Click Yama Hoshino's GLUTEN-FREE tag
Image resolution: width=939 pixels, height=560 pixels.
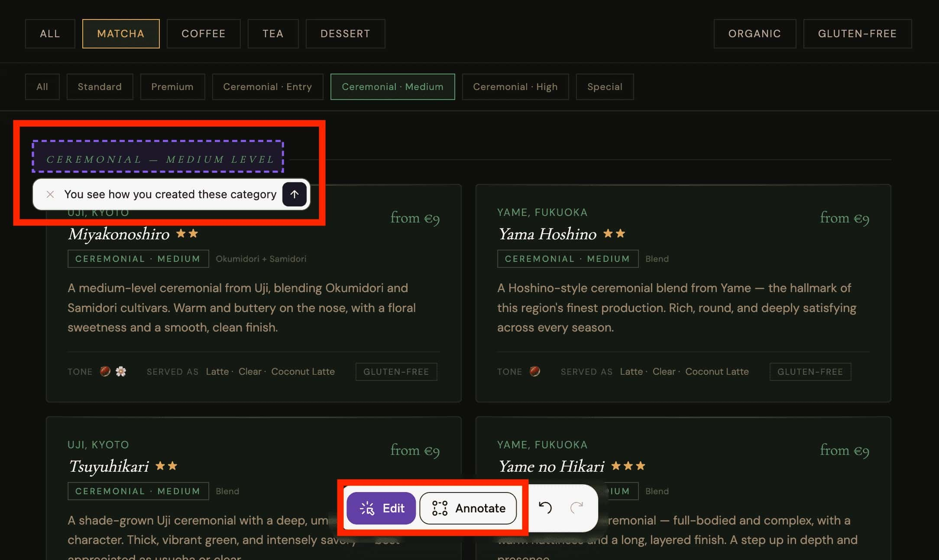(810, 372)
